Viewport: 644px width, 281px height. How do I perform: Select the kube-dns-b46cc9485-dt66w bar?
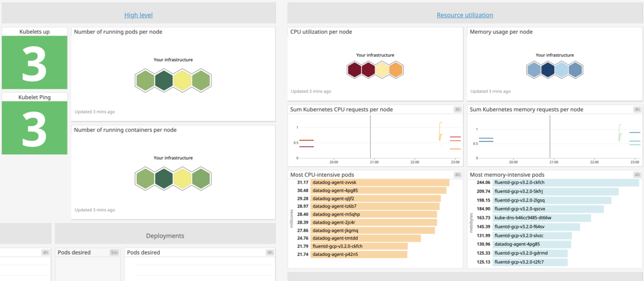click(x=541, y=218)
